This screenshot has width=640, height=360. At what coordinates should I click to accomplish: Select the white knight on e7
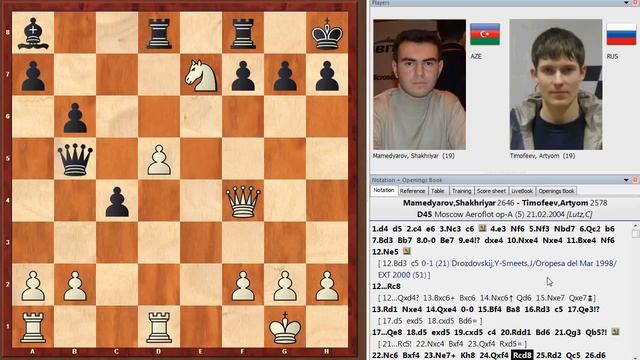pos(201,76)
